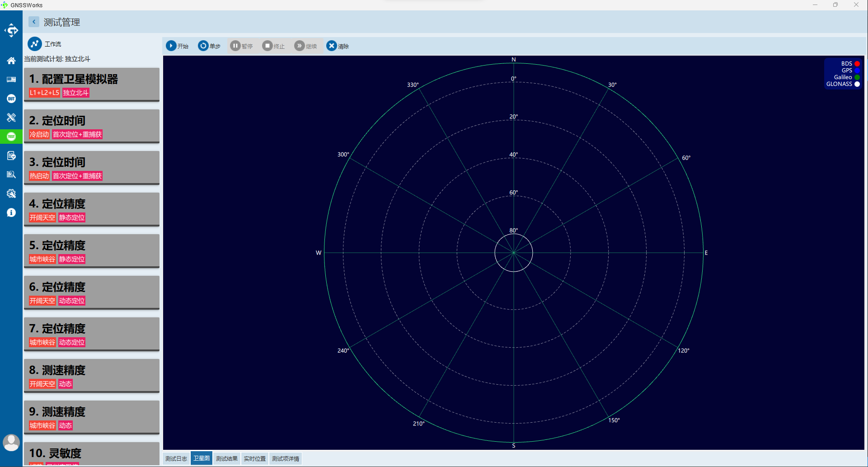Open the DUT device page icon

tap(11, 99)
